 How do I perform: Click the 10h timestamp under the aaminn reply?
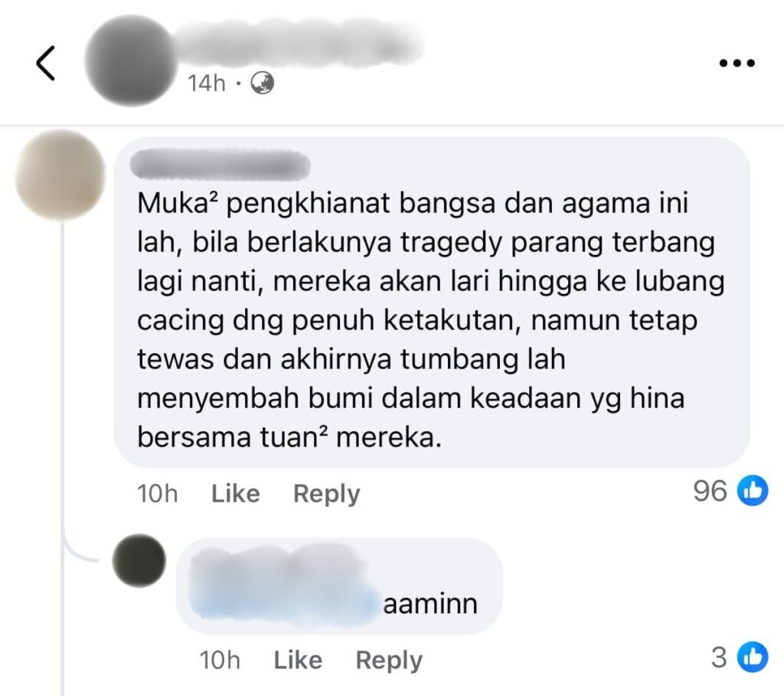click(220, 660)
